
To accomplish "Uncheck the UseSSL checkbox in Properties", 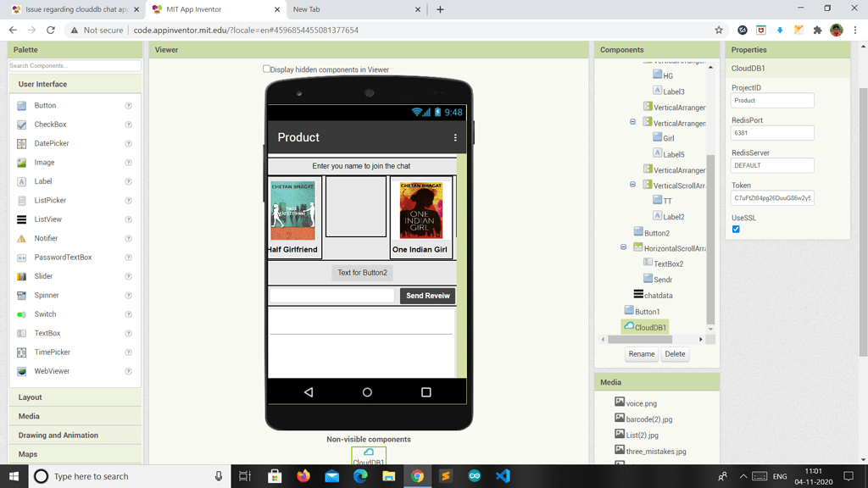I will (736, 229).
